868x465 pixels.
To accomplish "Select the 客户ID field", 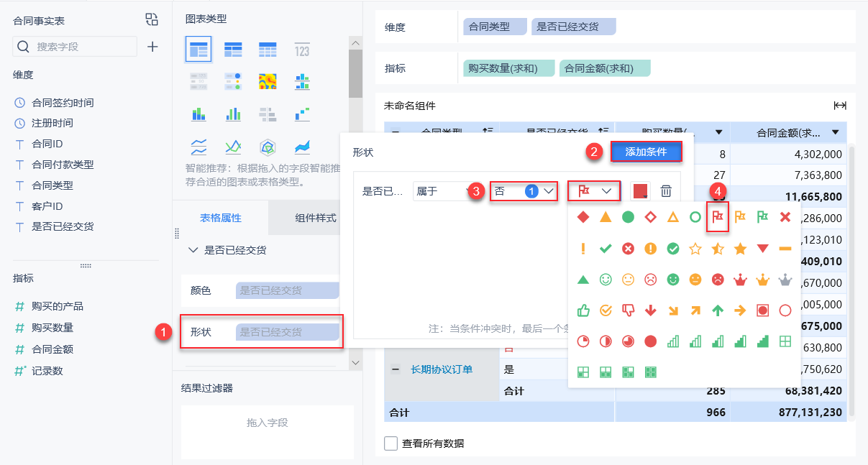I will coord(47,206).
